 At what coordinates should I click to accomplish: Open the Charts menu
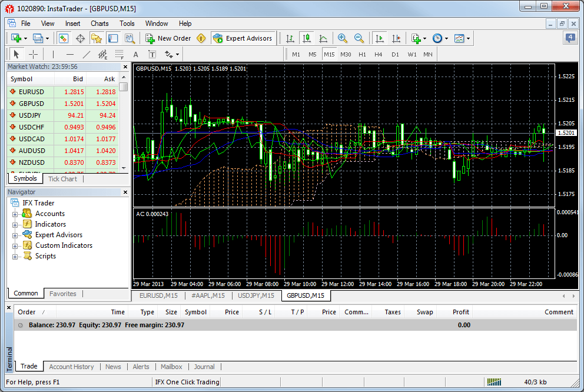point(99,24)
